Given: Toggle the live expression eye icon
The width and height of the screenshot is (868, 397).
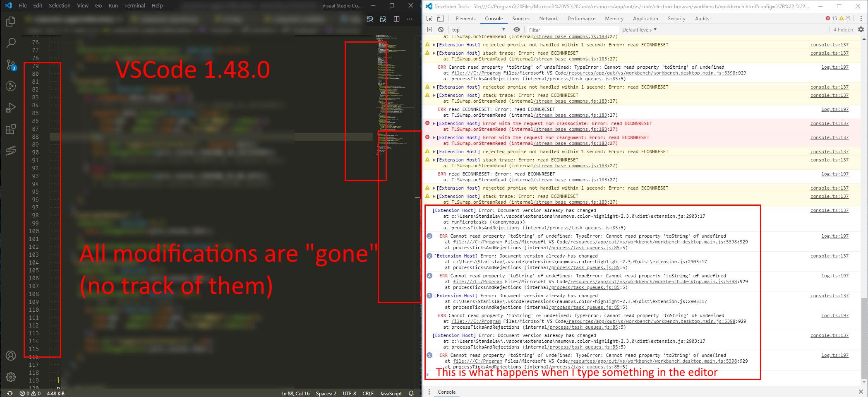Looking at the screenshot, I should point(517,29).
